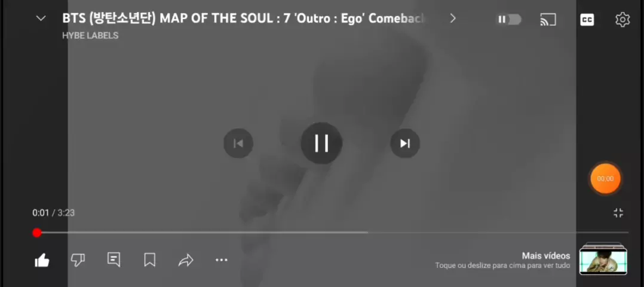Share the video using the arrow icon
The image size is (644, 287).
pyautogui.click(x=186, y=260)
